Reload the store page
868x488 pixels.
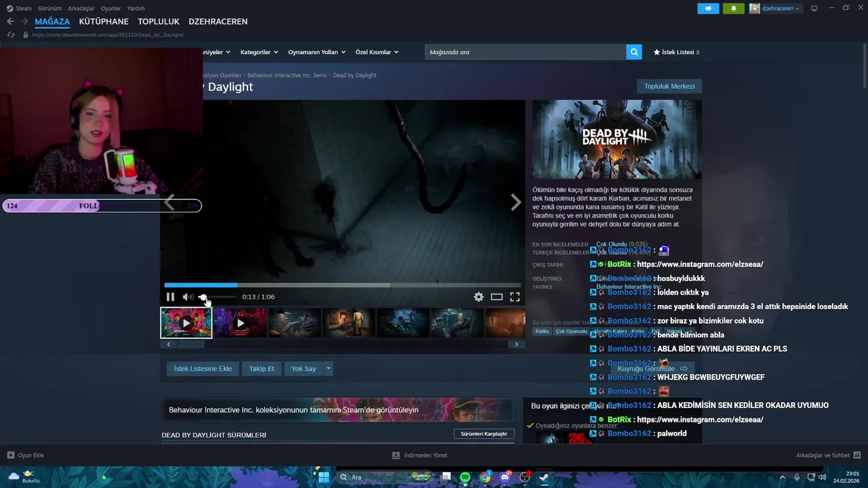(x=10, y=35)
